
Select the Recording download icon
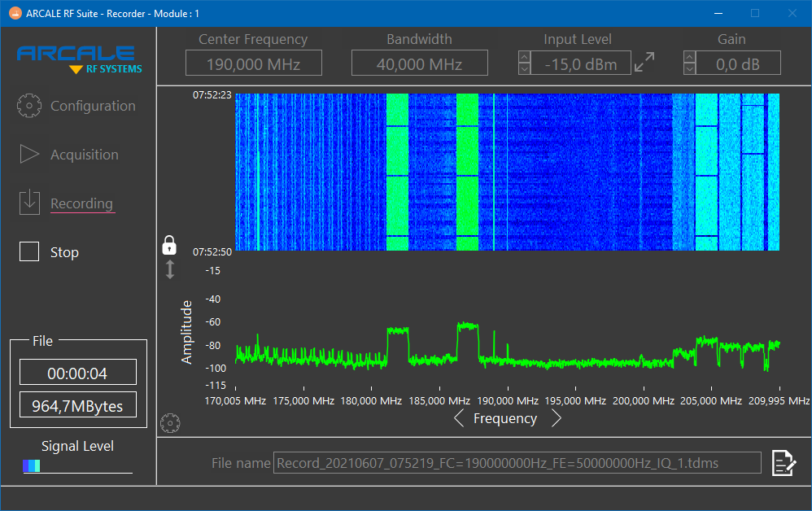(29, 203)
